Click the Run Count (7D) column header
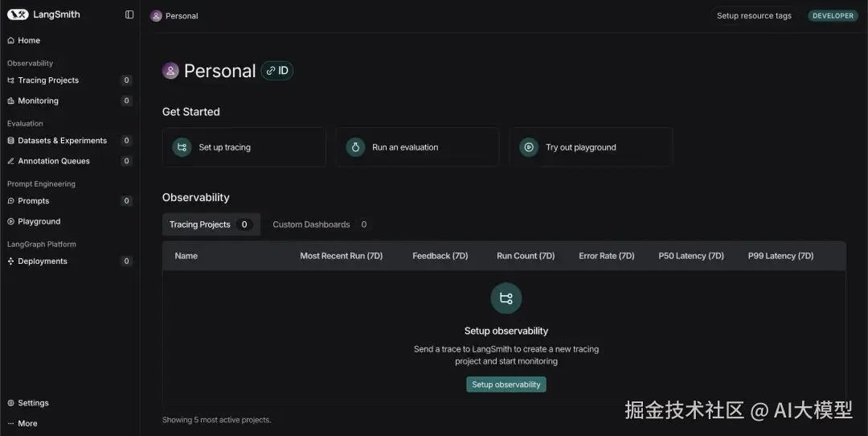This screenshot has height=436, width=868. [526, 256]
